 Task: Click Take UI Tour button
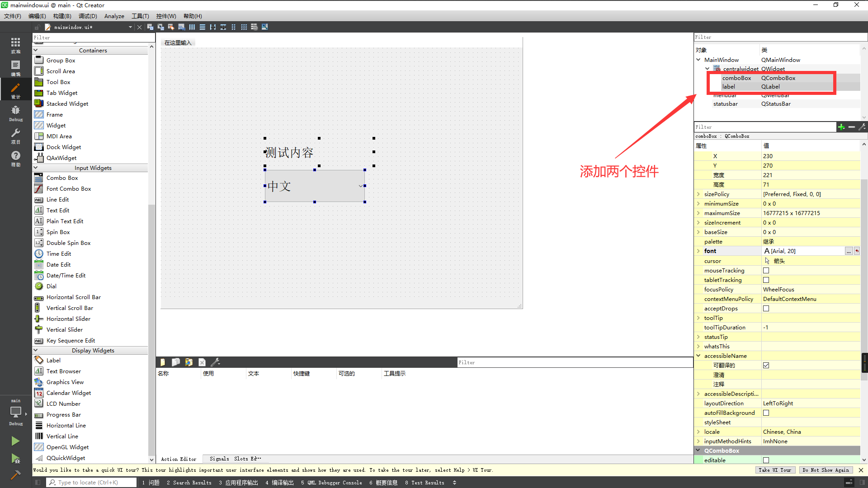774,470
